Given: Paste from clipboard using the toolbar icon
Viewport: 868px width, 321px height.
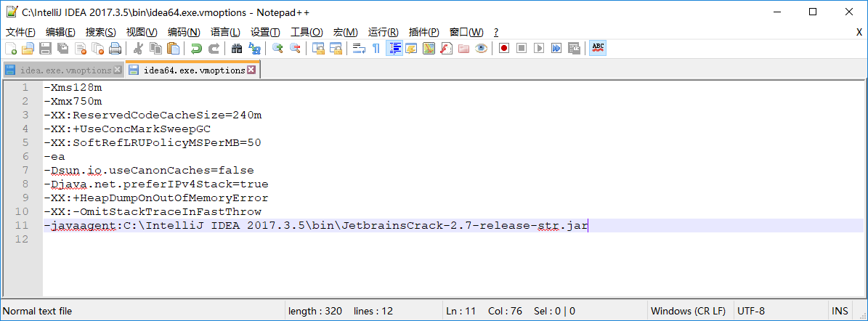Looking at the screenshot, I should (x=174, y=48).
